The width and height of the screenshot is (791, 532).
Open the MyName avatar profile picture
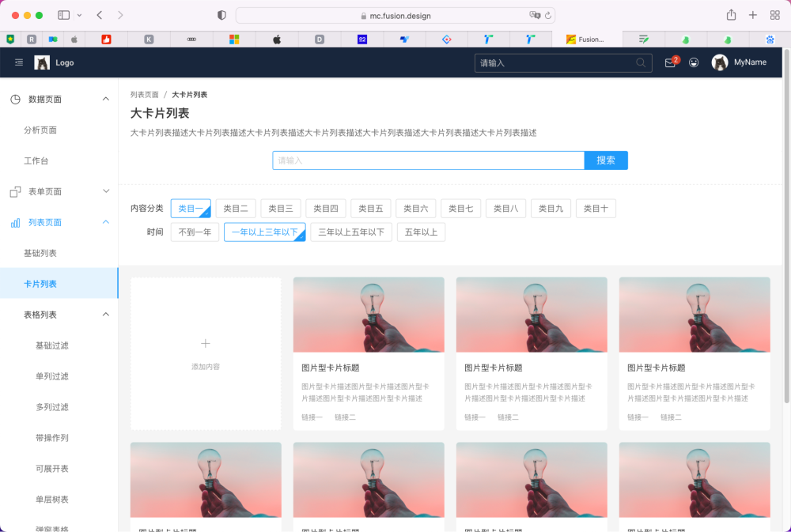tap(720, 62)
